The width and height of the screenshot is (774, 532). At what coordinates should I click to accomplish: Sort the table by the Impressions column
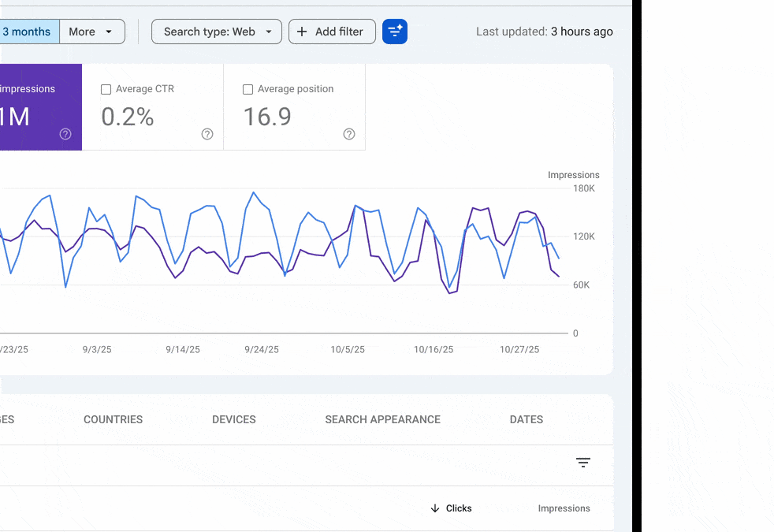click(564, 508)
